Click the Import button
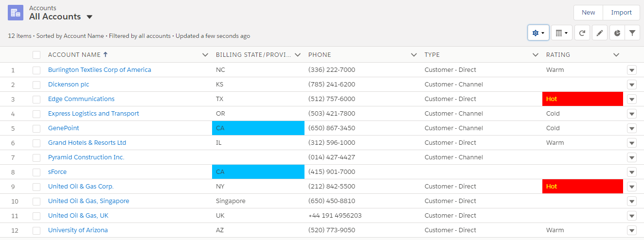 [621, 13]
